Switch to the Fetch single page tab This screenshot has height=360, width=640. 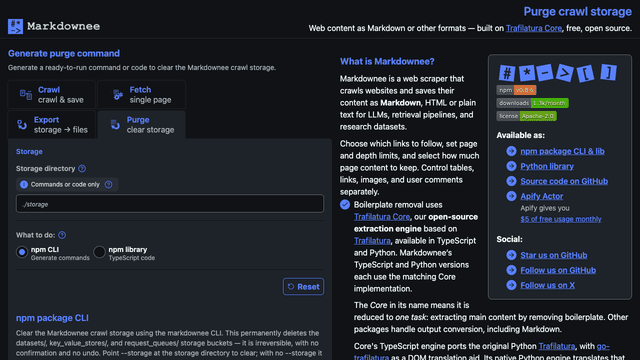coord(142,95)
